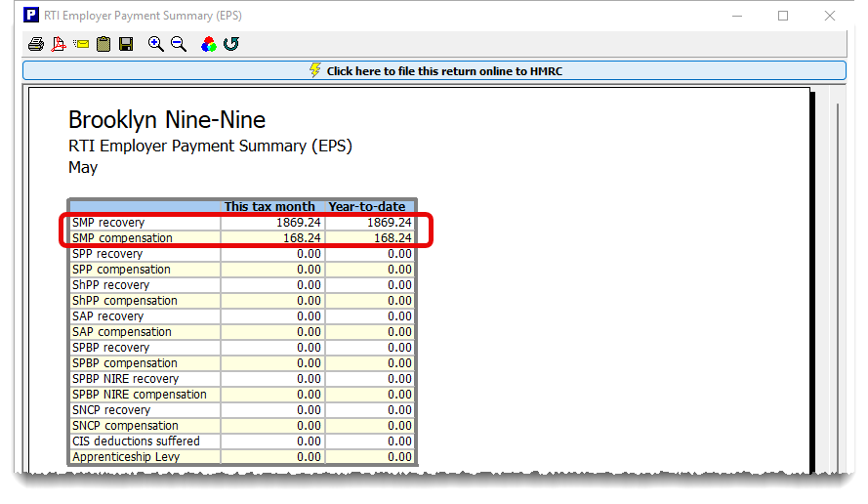This screenshot has height=504, width=868.
Task: Select the 'Apprenticeship Levy' row label
Action: point(126,457)
